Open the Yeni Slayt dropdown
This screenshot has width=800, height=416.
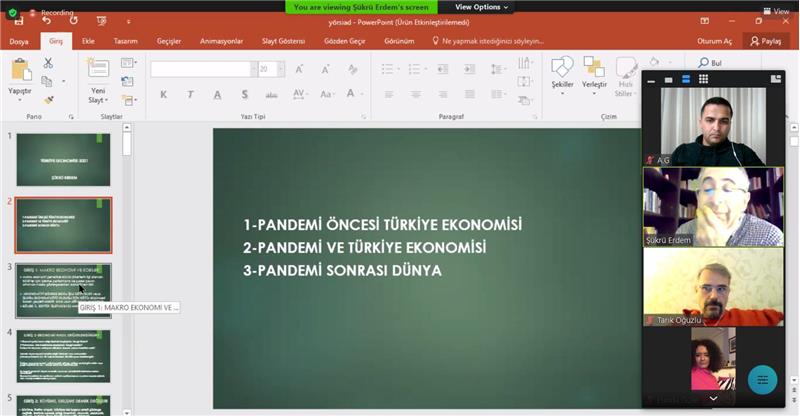coord(98,100)
